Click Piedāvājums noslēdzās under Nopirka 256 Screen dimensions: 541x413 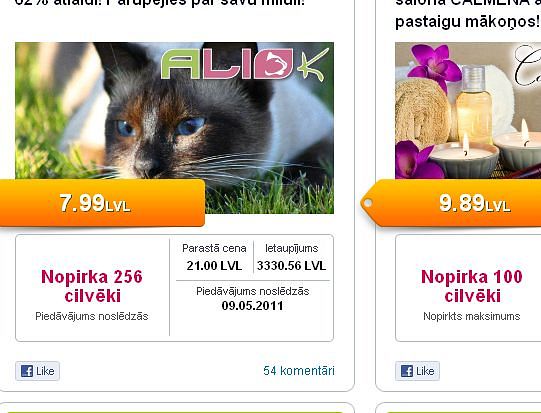92,316
